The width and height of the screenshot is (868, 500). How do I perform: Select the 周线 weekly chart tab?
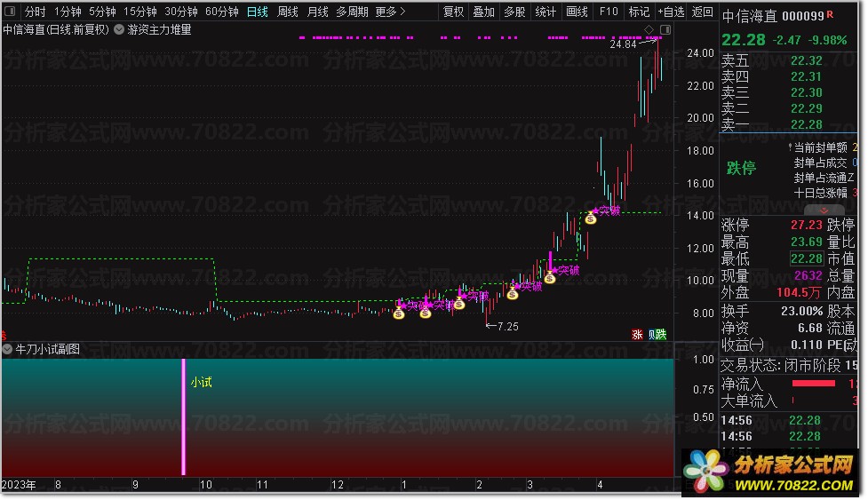287,12
